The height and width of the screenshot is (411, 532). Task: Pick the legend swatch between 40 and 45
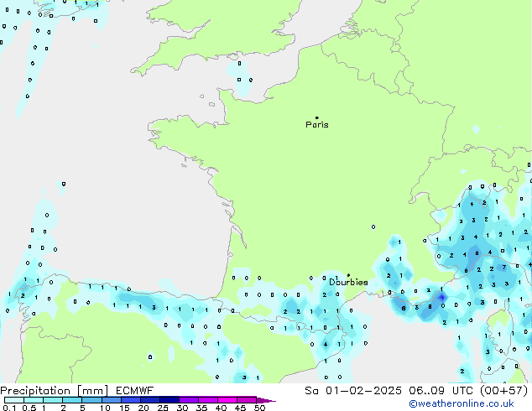coord(227,400)
